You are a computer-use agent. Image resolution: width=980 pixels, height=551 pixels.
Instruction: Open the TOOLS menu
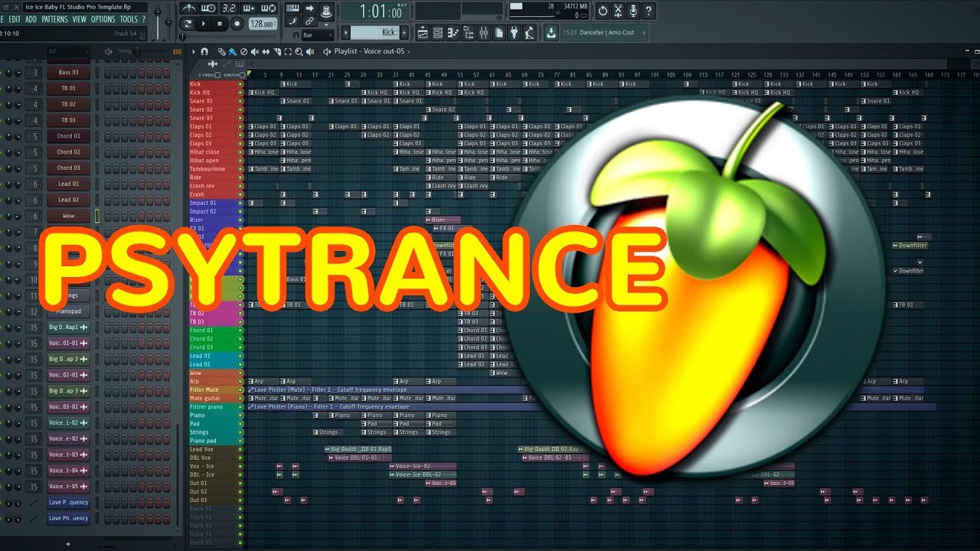[129, 19]
